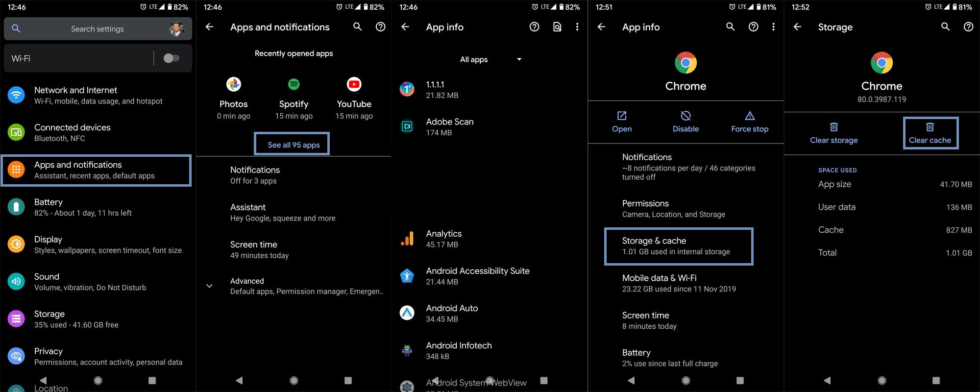
Task: Select the Cache 827 MB value
Action: pos(959,230)
